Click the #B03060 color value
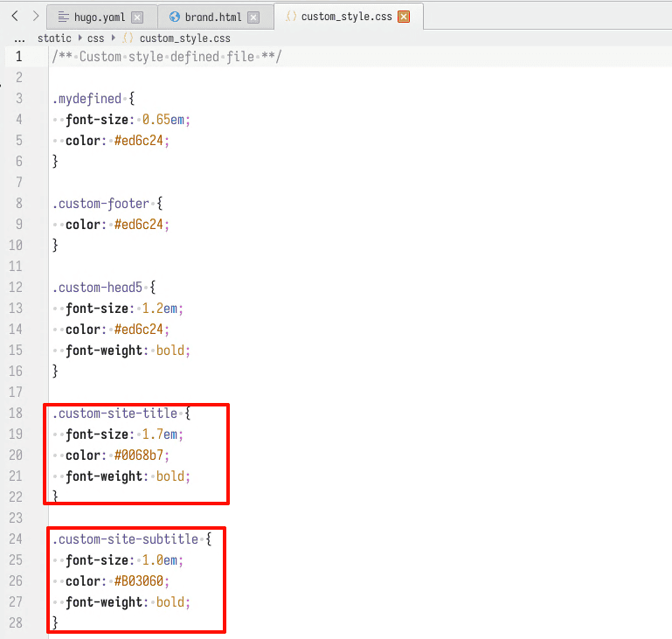This screenshot has width=672, height=639. 142,581
